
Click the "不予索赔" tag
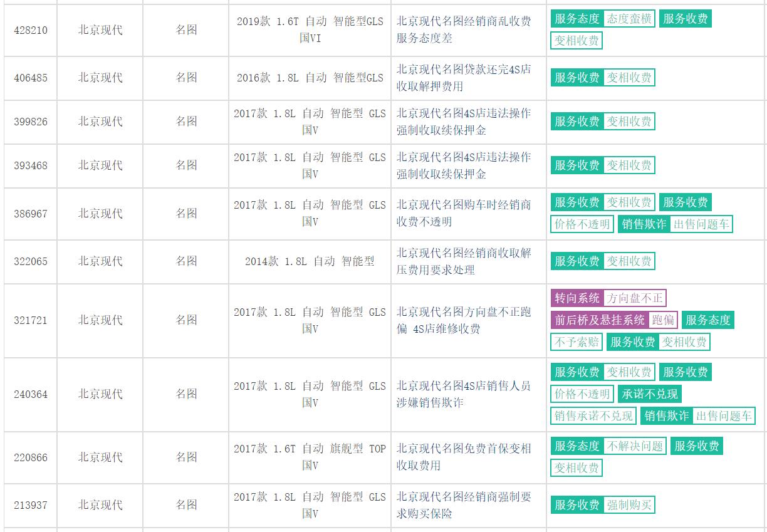[x=577, y=342]
